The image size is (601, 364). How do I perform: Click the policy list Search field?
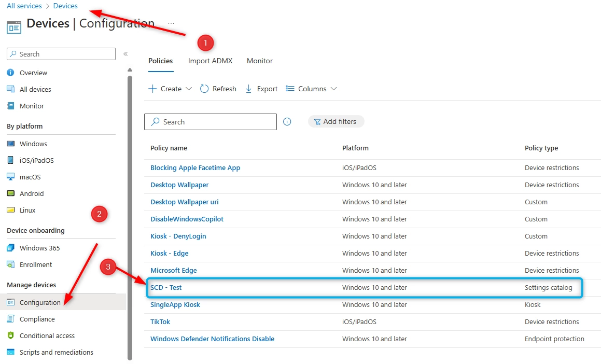[211, 122]
